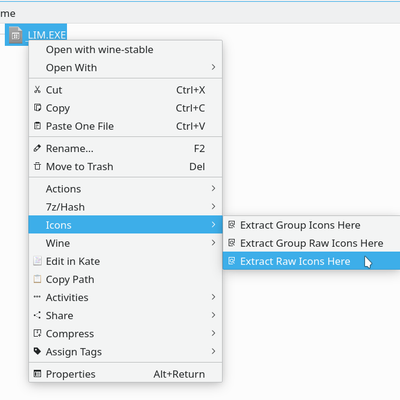Click the F2 shortcut label
This screenshot has height=400, width=400.
199,148
